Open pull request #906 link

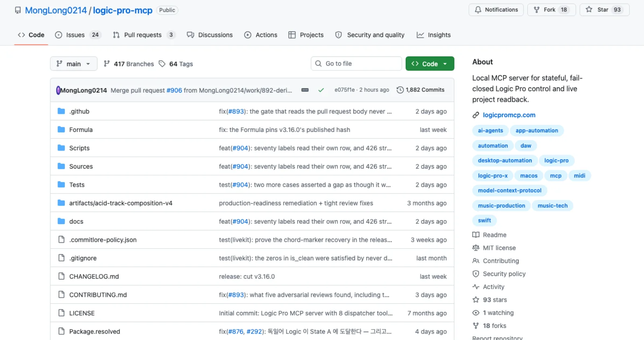tap(174, 90)
